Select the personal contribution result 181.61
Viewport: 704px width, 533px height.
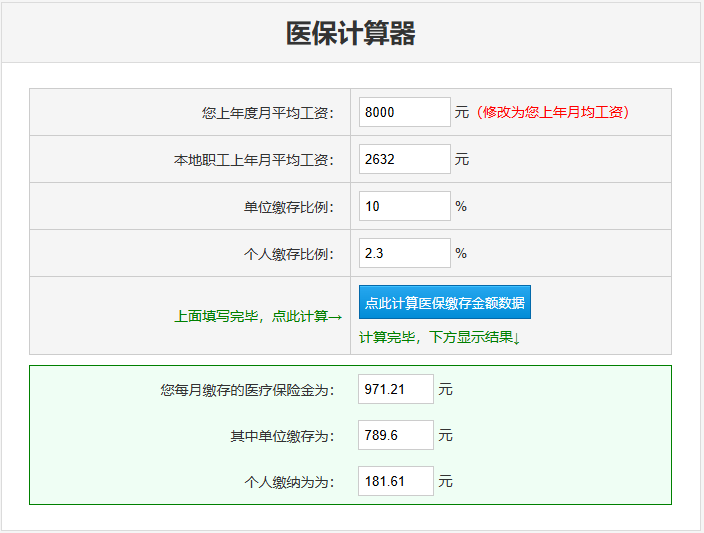[x=395, y=481]
